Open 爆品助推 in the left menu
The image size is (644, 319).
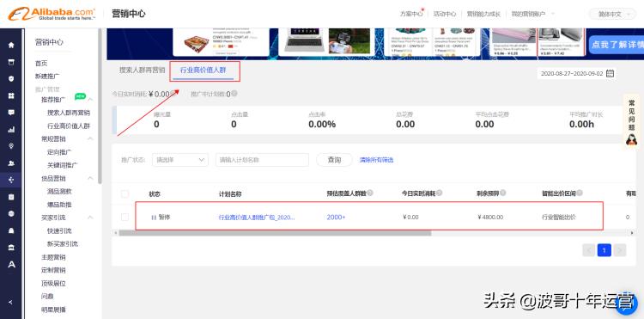pos(59,205)
